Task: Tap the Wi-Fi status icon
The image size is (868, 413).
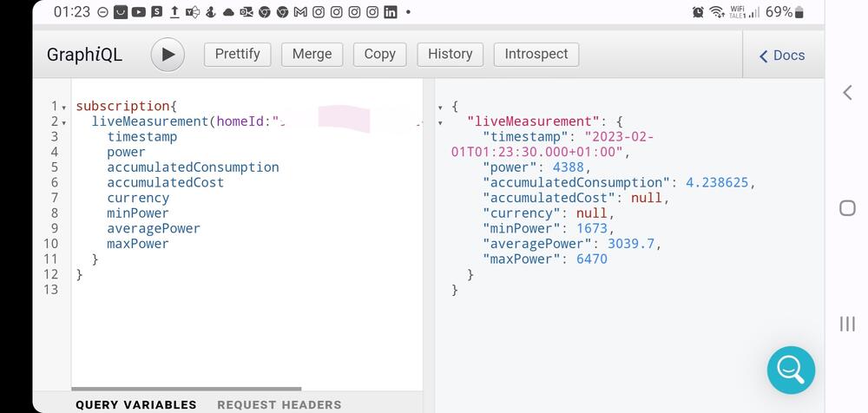Action: click(717, 12)
